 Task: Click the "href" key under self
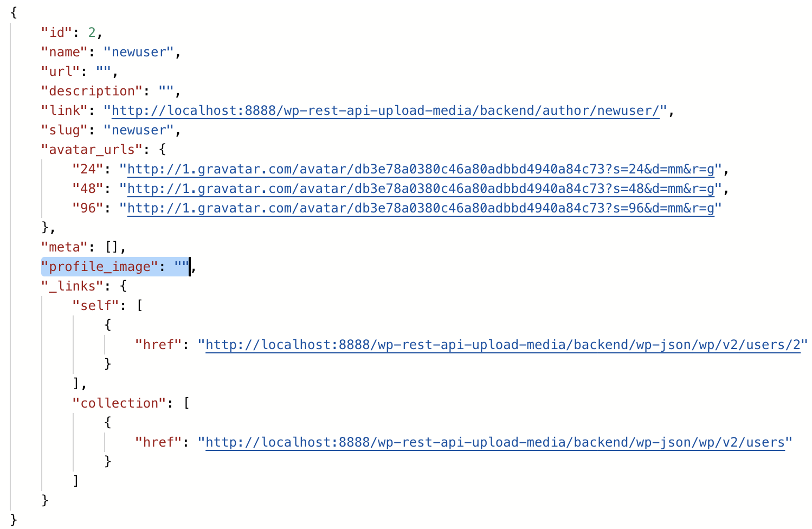pyautogui.click(x=158, y=345)
